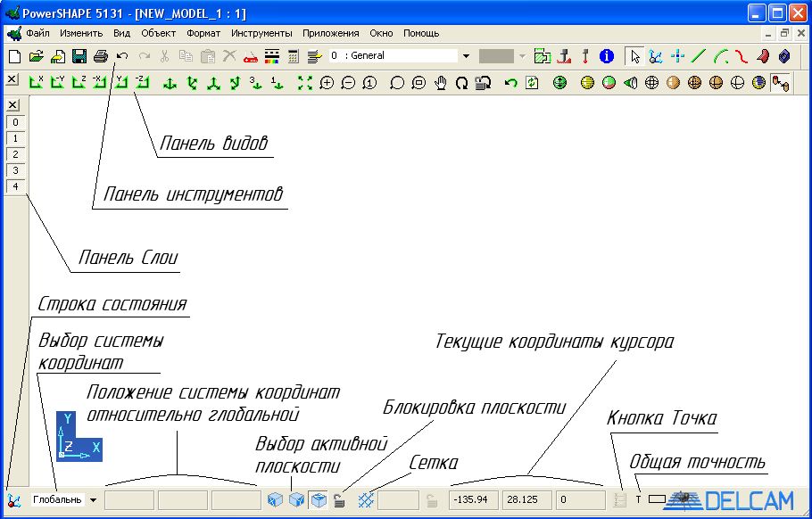812x519 pixels.
Task: Enable the wireframe globe shading mode
Action: coord(651,83)
